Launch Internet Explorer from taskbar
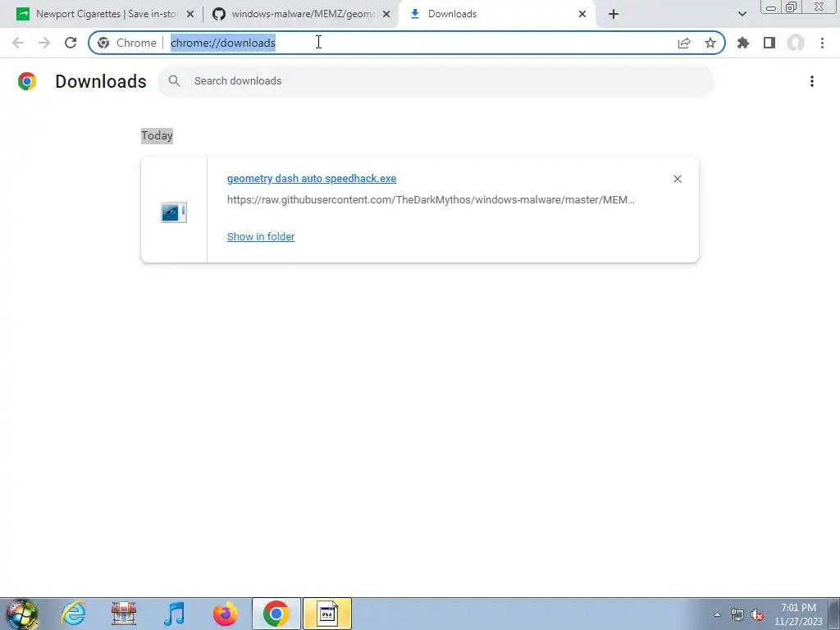The width and height of the screenshot is (840, 630). coord(73,614)
